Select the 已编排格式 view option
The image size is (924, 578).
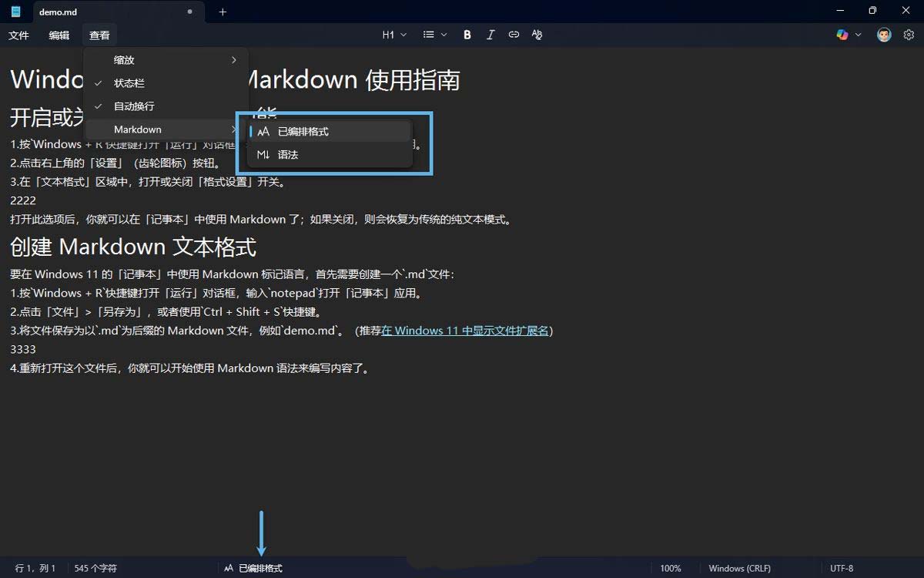pyautogui.click(x=329, y=132)
